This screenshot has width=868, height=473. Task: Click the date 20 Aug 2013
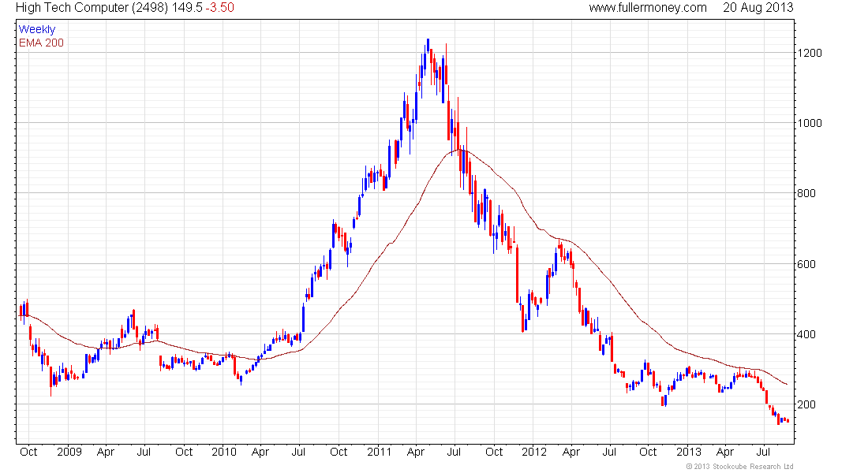point(758,8)
